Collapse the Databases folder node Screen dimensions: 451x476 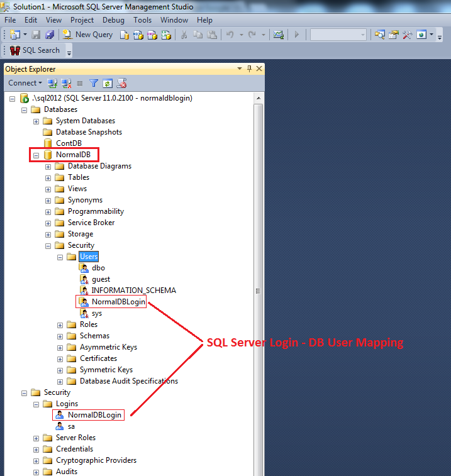click(x=24, y=110)
